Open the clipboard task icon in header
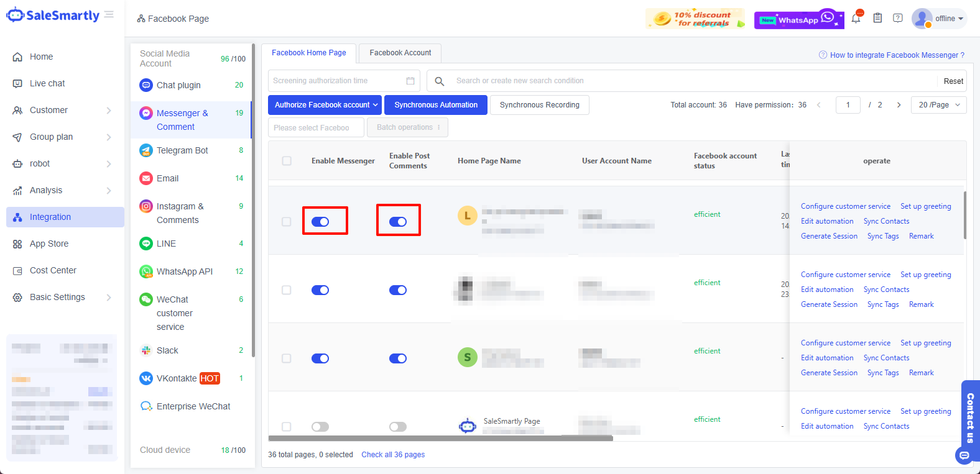The height and width of the screenshot is (474, 980). (877, 18)
